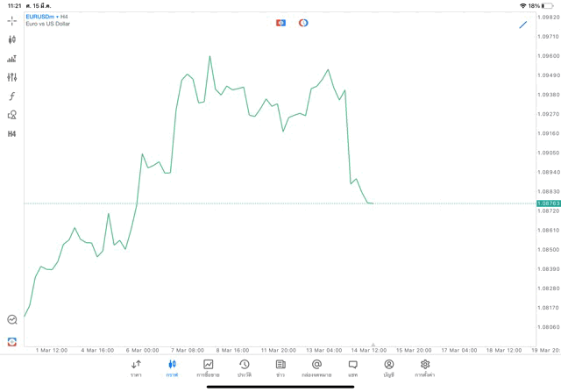Open the bar chart volume icon menu
This screenshot has height=392, width=561.
pos(11,59)
